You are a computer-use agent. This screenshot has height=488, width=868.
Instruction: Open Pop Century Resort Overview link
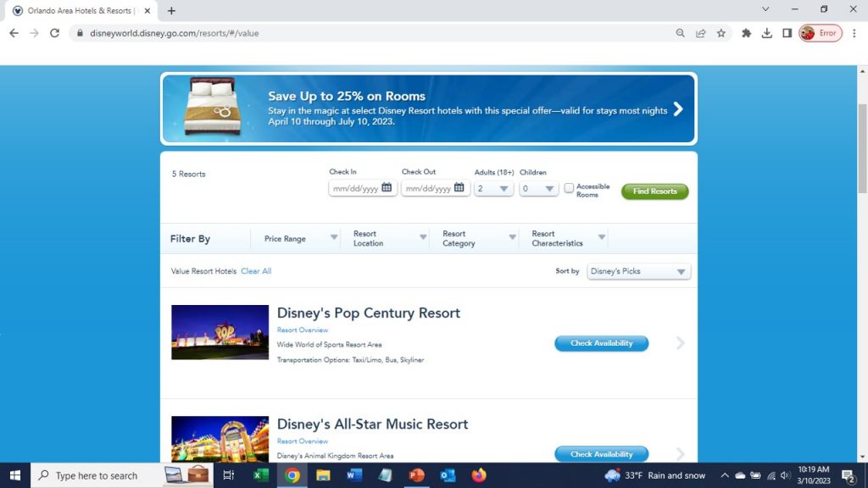pyautogui.click(x=303, y=330)
